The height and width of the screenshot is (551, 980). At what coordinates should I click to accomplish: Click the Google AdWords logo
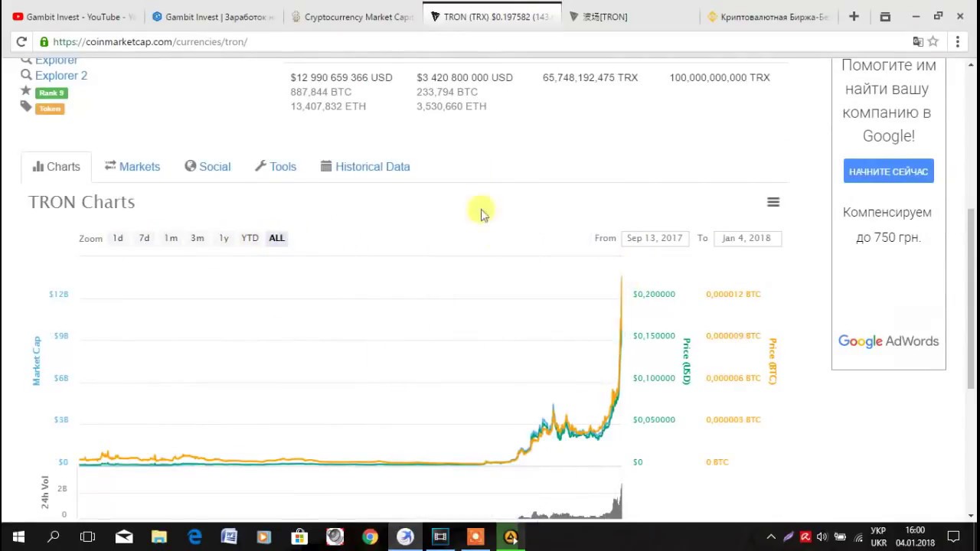pyautogui.click(x=888, y=341)
